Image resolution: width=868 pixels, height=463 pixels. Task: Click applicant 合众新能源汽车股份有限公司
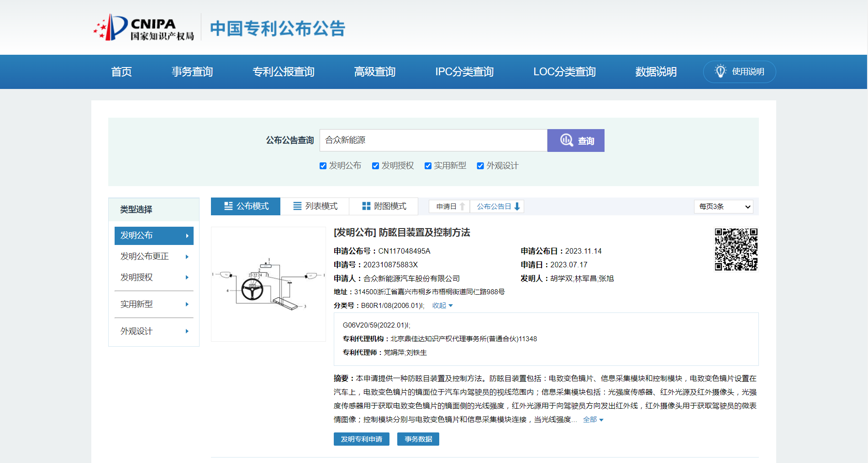411,279
